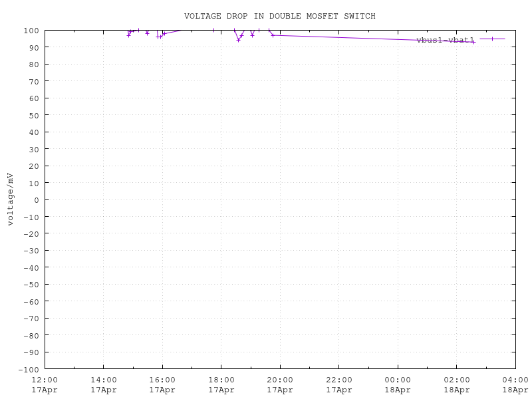This screenshot has height=399, width=532.
Task: Click the '-50' y-axis tick label
Action: pos(31,285)
